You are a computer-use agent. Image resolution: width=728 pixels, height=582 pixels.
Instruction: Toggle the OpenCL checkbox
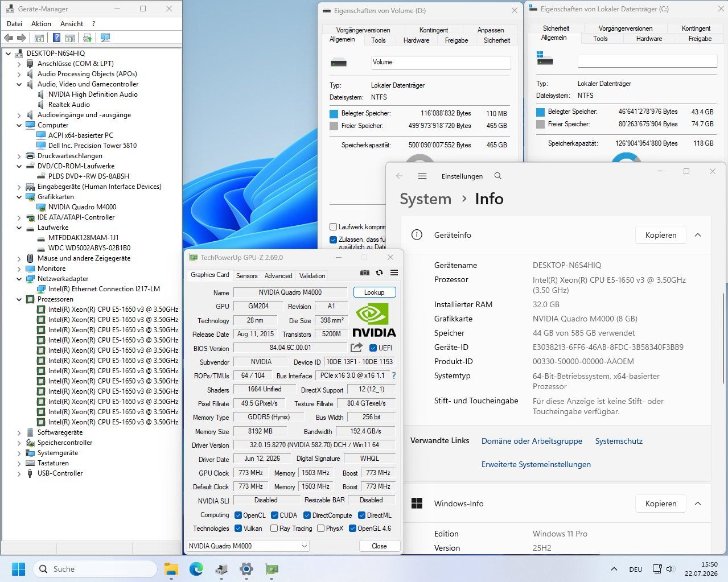coord(238,515)
